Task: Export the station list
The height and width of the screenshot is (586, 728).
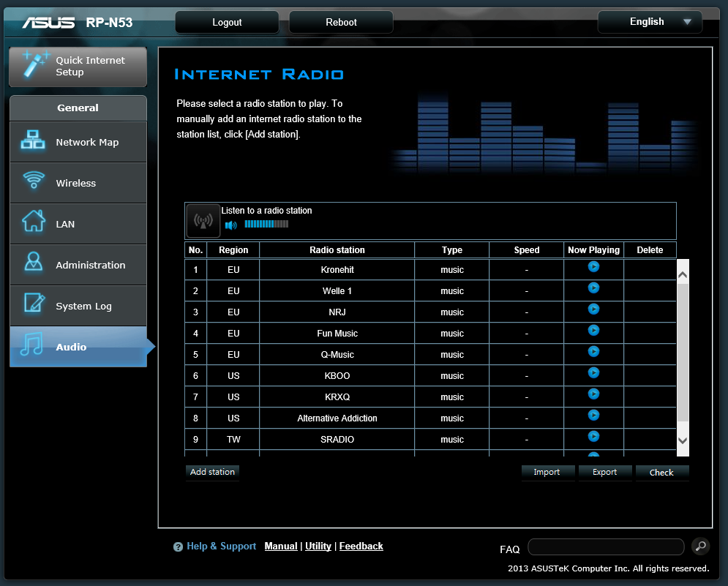Action: click(x=605, y=472)
